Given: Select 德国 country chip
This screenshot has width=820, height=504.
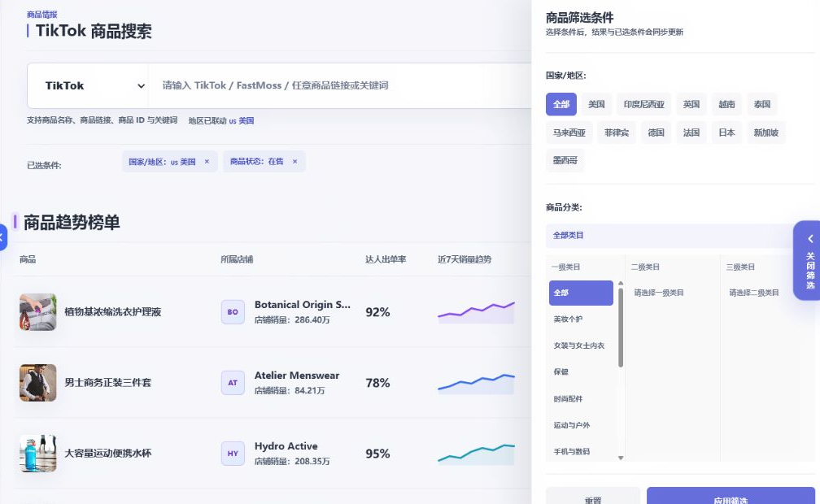Looking at the screenshot, I should (656, 133).
